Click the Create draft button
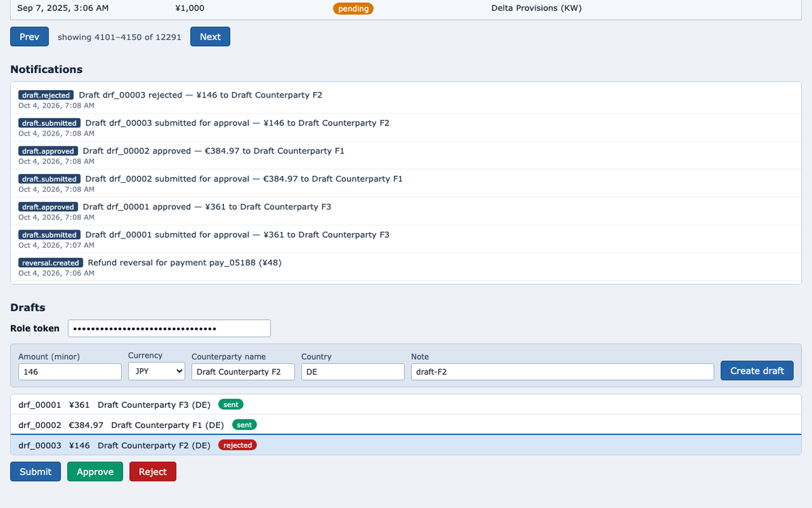Viewport: 812px width, 508px height. (x=757, y=371)
